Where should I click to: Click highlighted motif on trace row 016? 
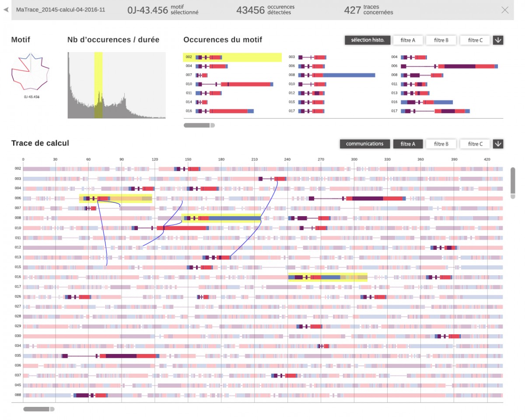327,277
